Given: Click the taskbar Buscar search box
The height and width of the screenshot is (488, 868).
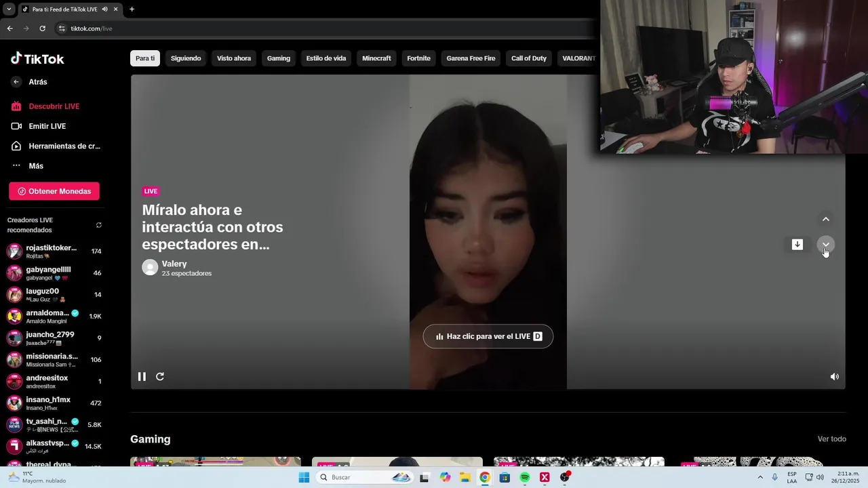Looking at the screenshot, I should (x=365, y=477).
